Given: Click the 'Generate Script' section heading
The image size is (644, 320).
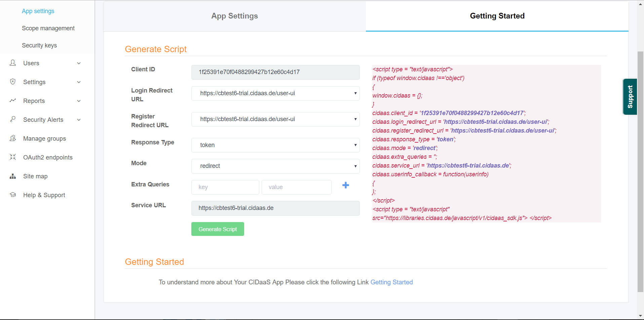Looking at the screenshot, I should click(156, 49).
